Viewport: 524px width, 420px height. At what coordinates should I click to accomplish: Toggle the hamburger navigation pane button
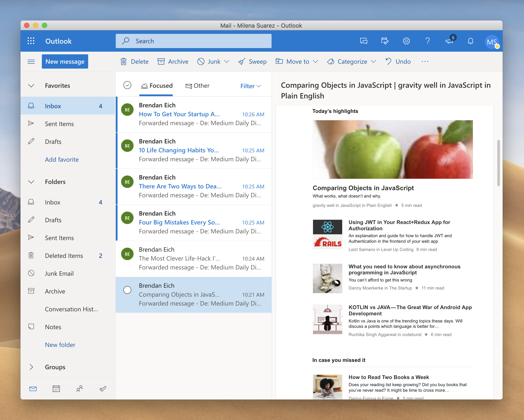point(31,61)
